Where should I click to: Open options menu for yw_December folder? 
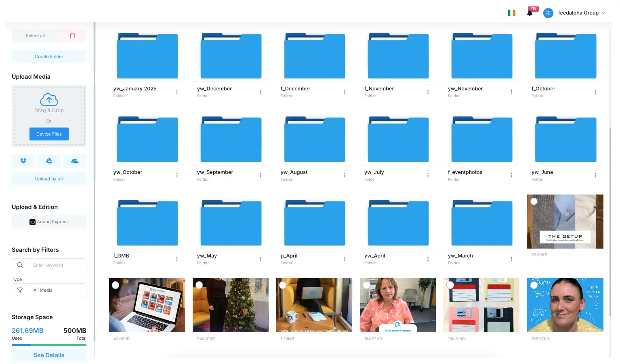pyautogui.click(x=261, y=92)
